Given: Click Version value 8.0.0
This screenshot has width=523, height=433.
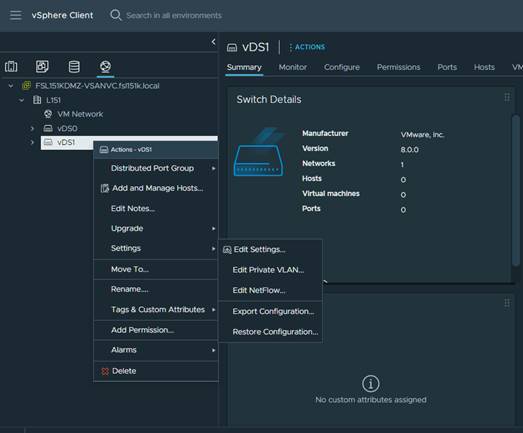Looking at the screenshot, I should point(409,149).
